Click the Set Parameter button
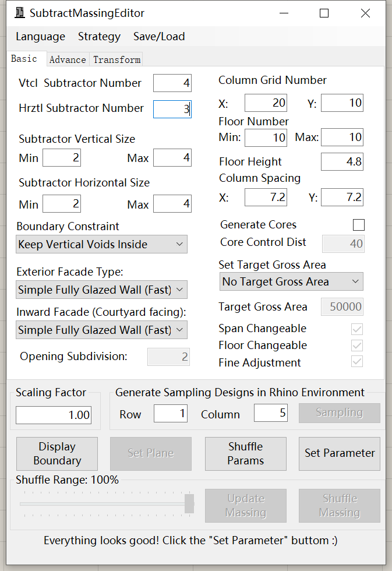The width and height of the screenshot is (392, 571). tap(340, 453)
